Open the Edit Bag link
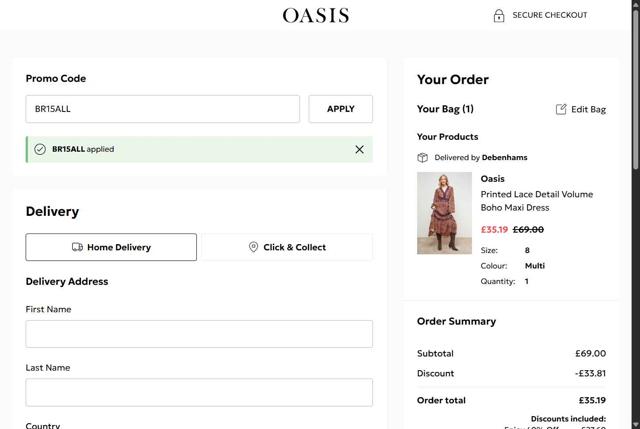 [x=588, y=109]
